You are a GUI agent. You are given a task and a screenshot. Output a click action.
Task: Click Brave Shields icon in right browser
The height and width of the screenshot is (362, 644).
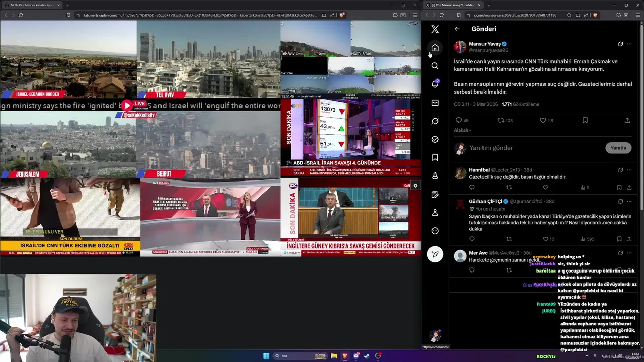[595, 15]
